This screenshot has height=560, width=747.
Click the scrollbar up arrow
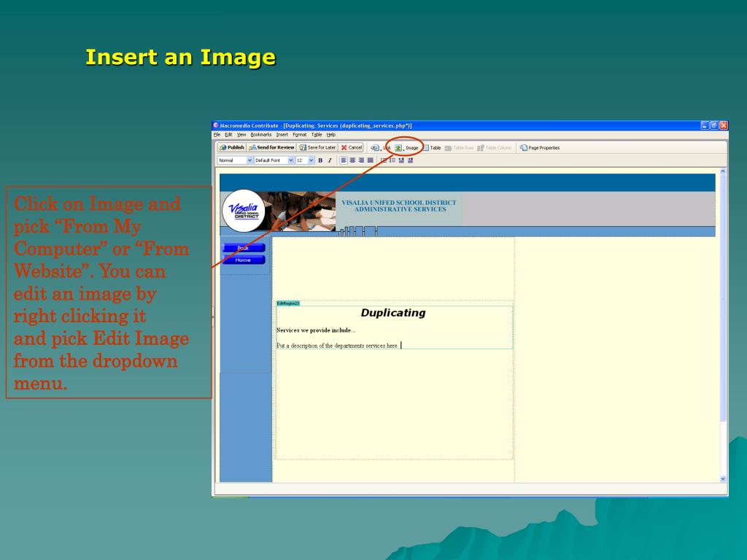click(x=723, y=171)
